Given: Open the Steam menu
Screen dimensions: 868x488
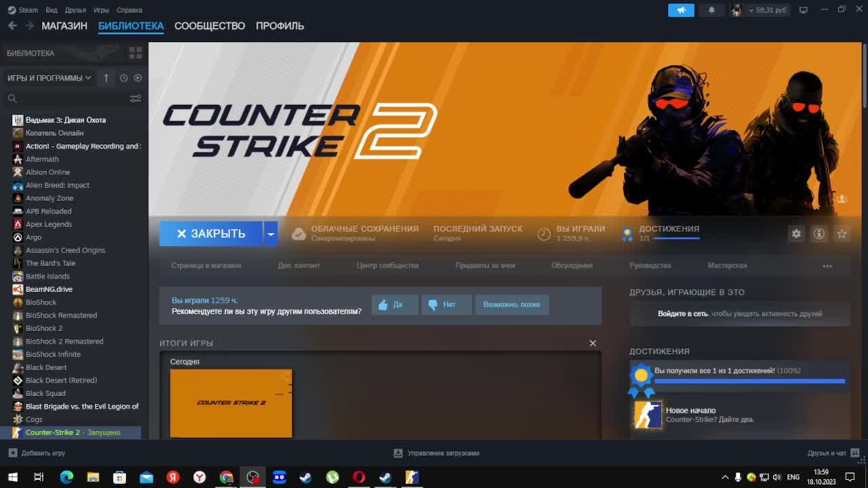Looking at the screenshot, I should point(24,10).
